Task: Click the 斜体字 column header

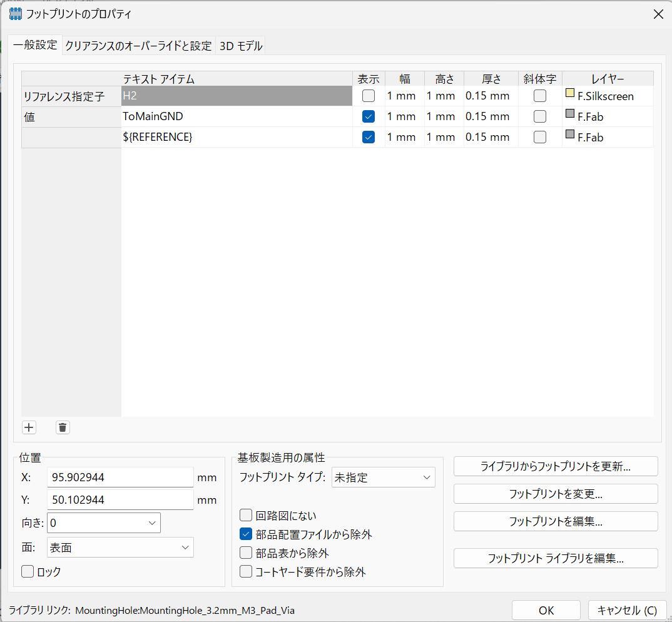Action: point(540,78)
